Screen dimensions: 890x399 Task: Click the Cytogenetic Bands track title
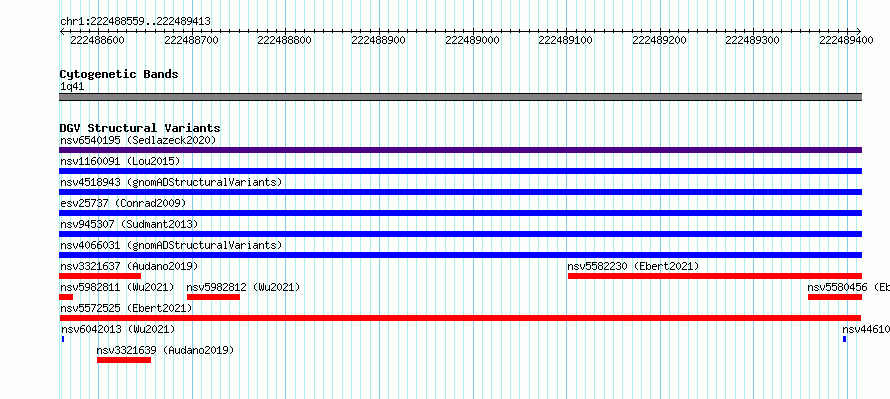(x=119, y=74)
